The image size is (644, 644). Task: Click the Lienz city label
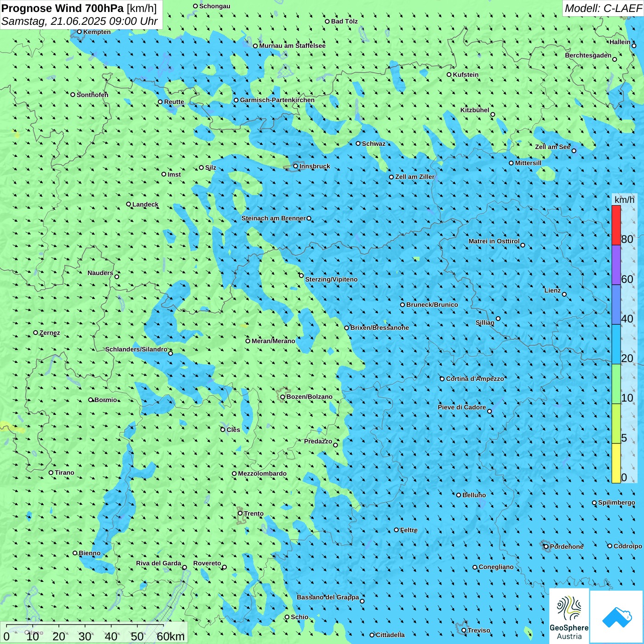click(552, 290)
